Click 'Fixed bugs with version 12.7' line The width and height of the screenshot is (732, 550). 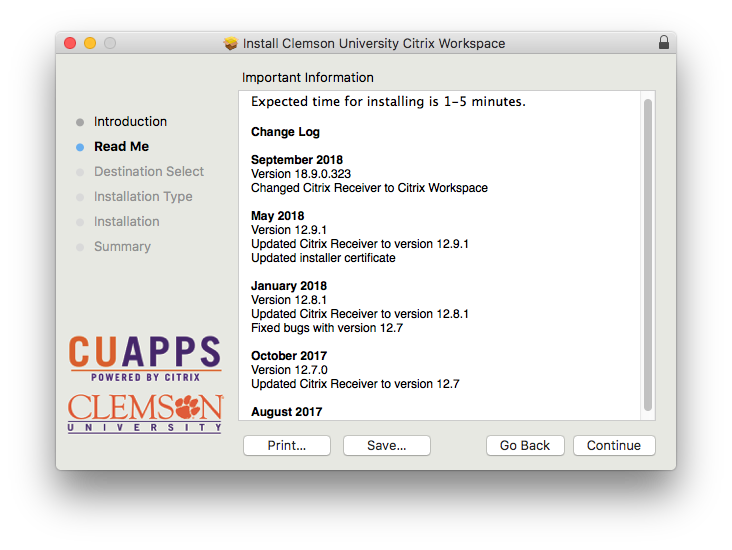[x=327, y=328]
